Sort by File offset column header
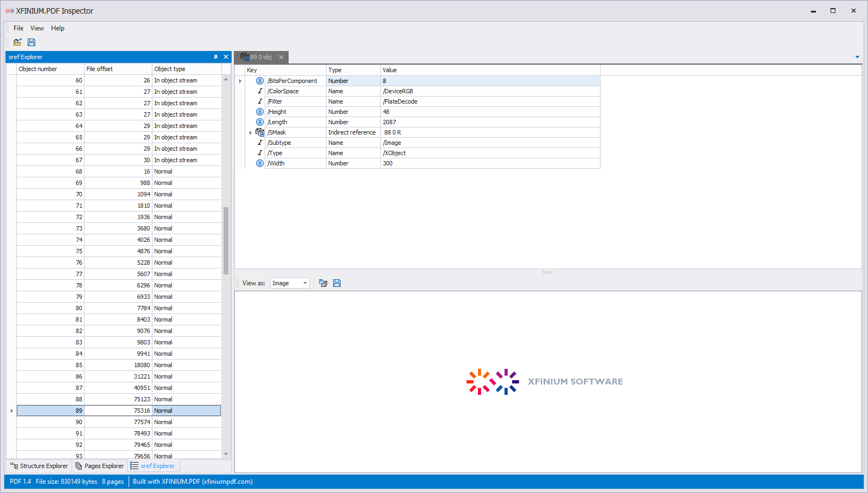This screenshot has width=868, height=493. tap(118, 69)
